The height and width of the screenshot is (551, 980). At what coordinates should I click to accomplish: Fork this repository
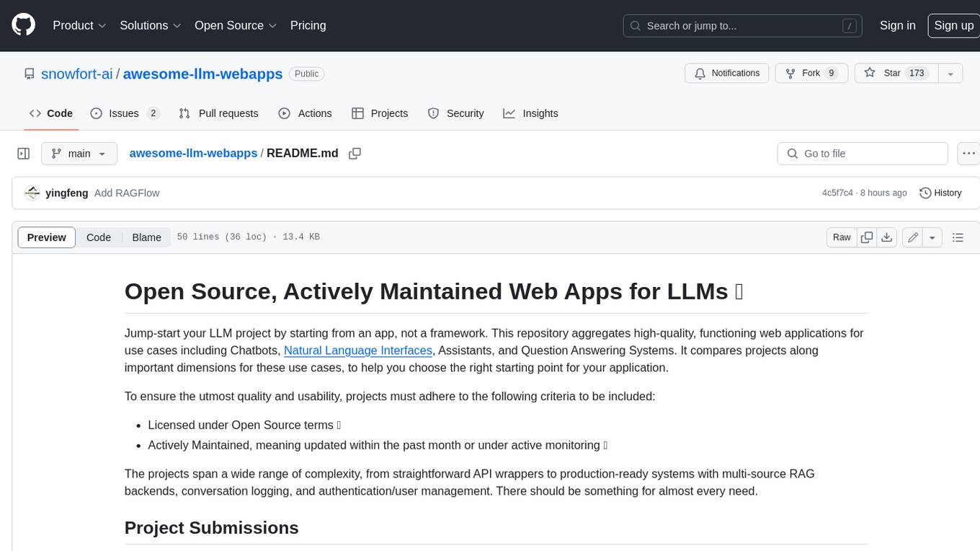tap(811, 74)
